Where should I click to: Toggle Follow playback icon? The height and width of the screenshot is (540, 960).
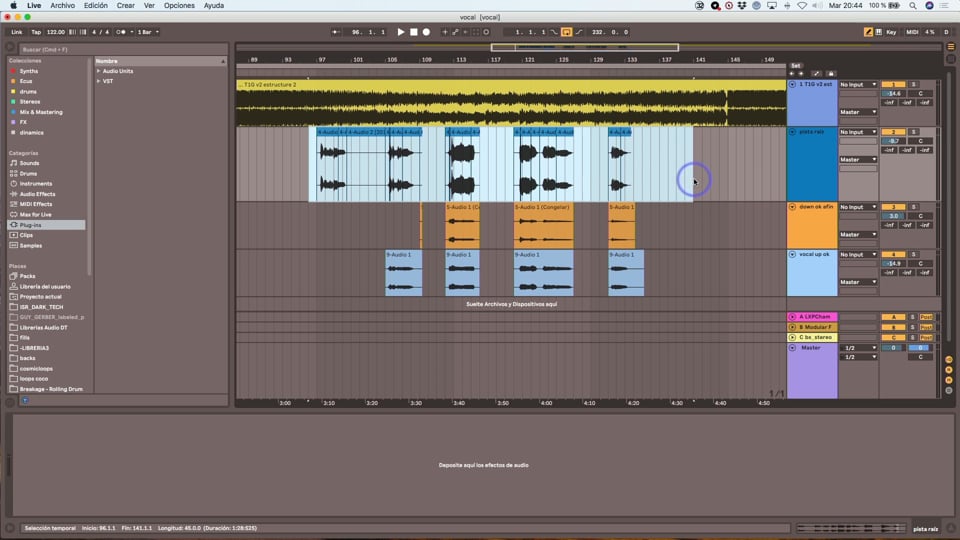(x=336, y=32)
